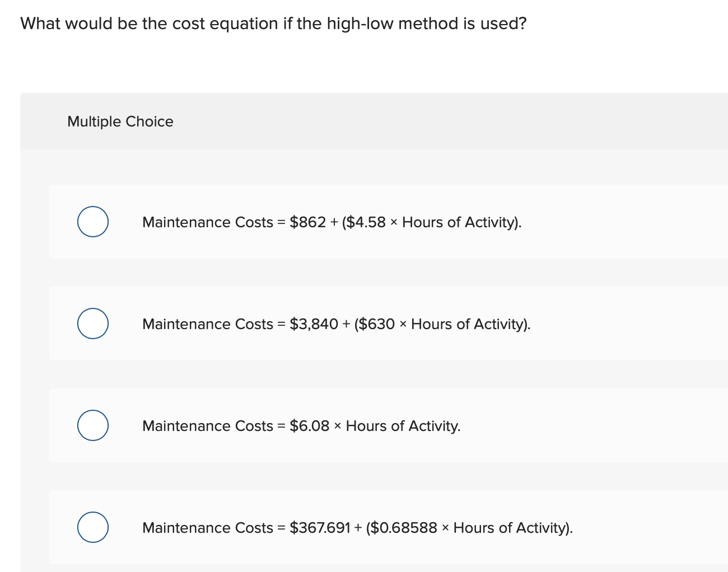Click "Hours of Activity" in the first answer
This screenshot has width=728, height=572.
coord(460,222)
